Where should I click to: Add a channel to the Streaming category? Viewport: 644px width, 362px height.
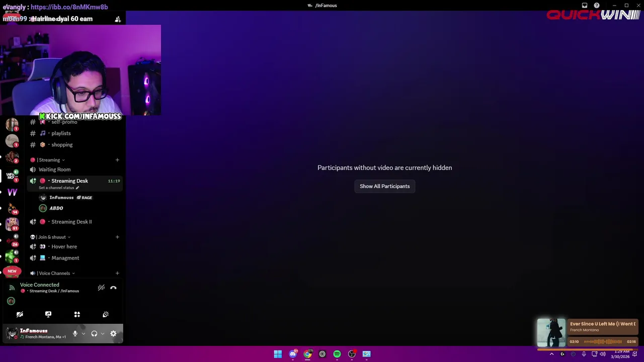click(117, 160)
